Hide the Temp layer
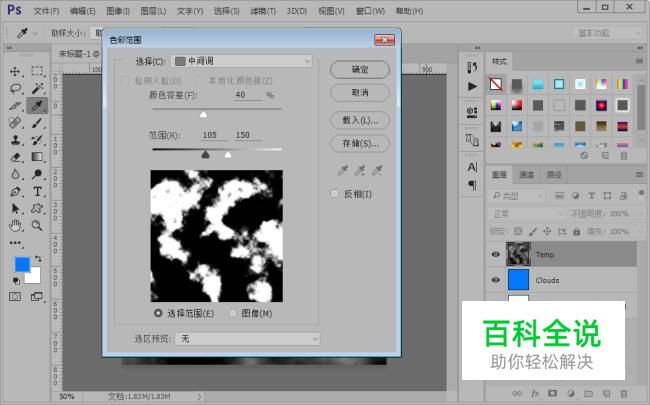Screen dimensions: 650x405 tap(495, 254)
